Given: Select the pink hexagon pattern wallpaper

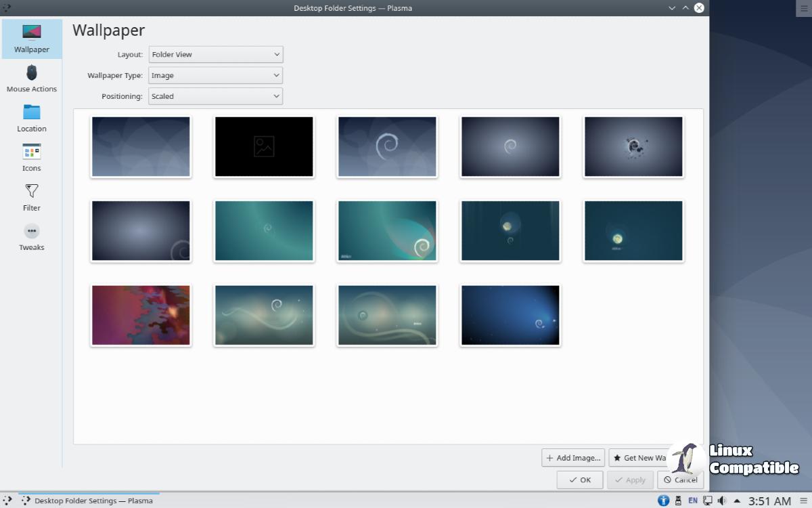Looking at the screenshot, I should (141, 315).
